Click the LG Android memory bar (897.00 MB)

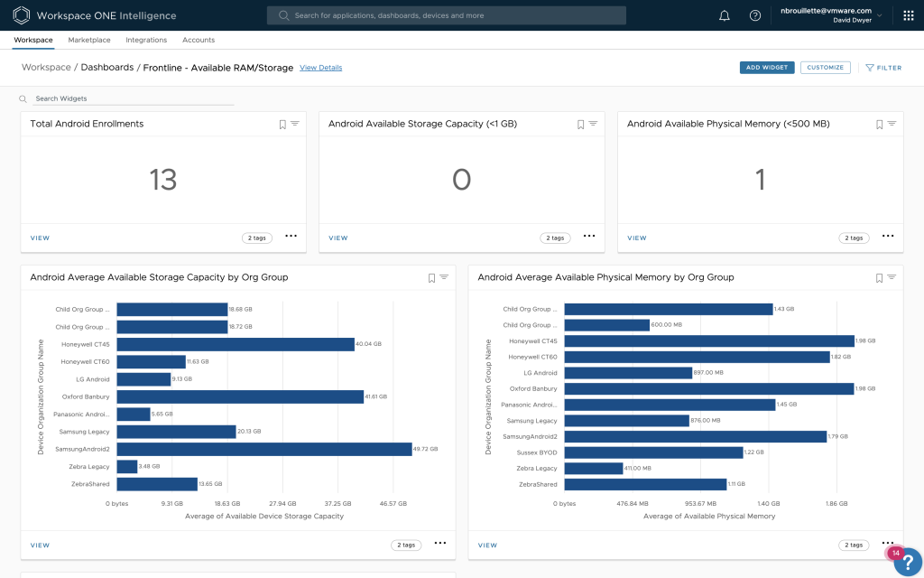[x=628, y=373]
